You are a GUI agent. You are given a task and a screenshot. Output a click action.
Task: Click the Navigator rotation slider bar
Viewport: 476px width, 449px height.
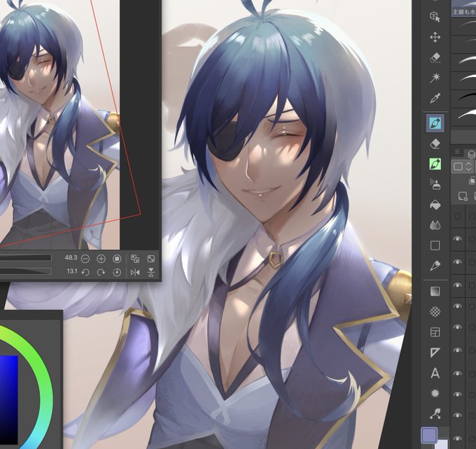(x=25, y=271)
